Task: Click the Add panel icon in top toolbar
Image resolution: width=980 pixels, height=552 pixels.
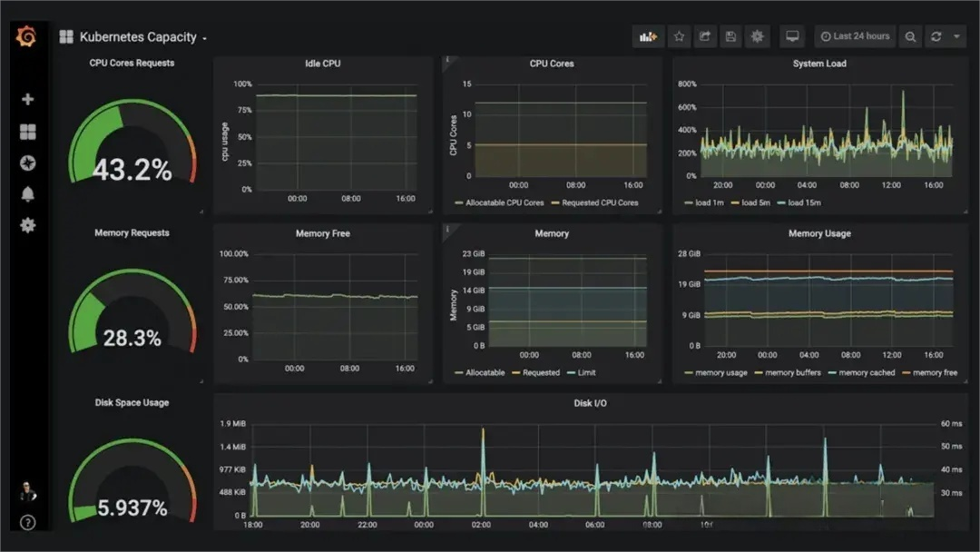Action: [x=648, y=36]
